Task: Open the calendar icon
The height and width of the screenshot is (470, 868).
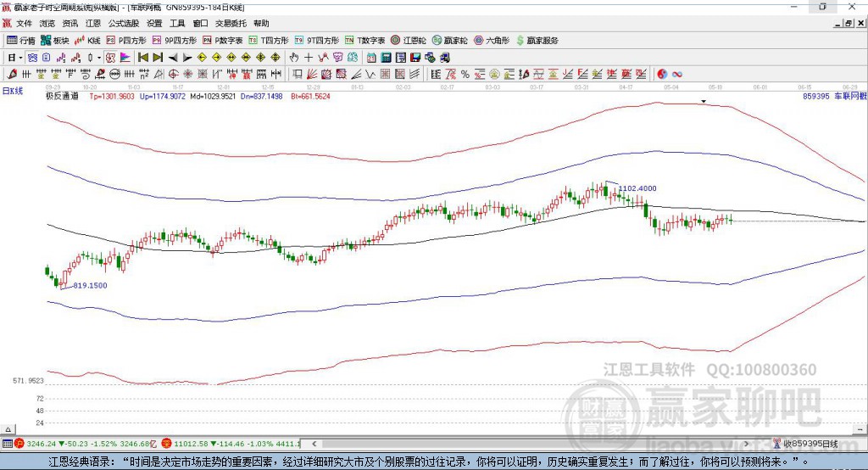Action: pyautogui.click(x=371, y=58)
